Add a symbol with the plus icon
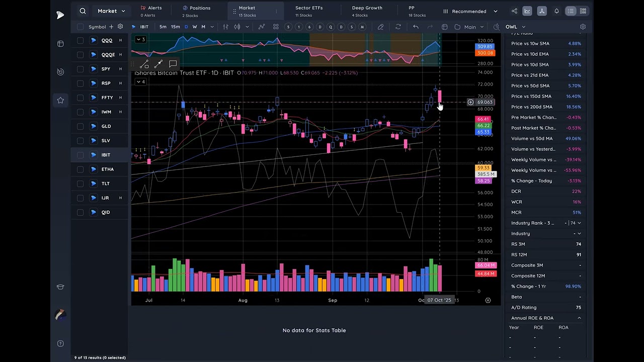The image size is (644, 362). (x=111, y=27)
